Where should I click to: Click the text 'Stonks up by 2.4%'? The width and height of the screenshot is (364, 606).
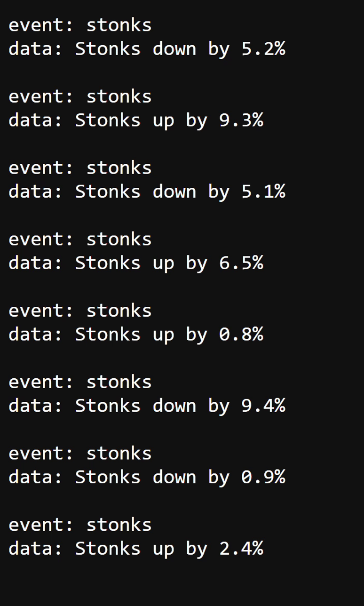[x=169, y=549]
